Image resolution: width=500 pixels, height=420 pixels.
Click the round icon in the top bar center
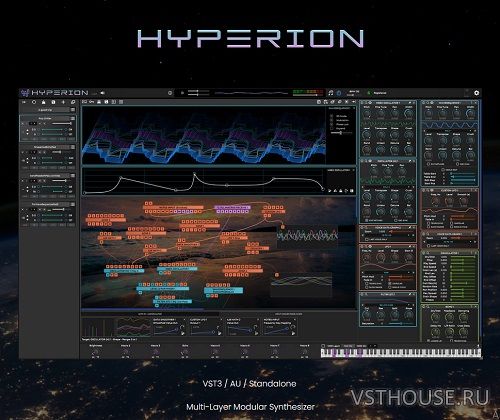[x=170, y=93]
